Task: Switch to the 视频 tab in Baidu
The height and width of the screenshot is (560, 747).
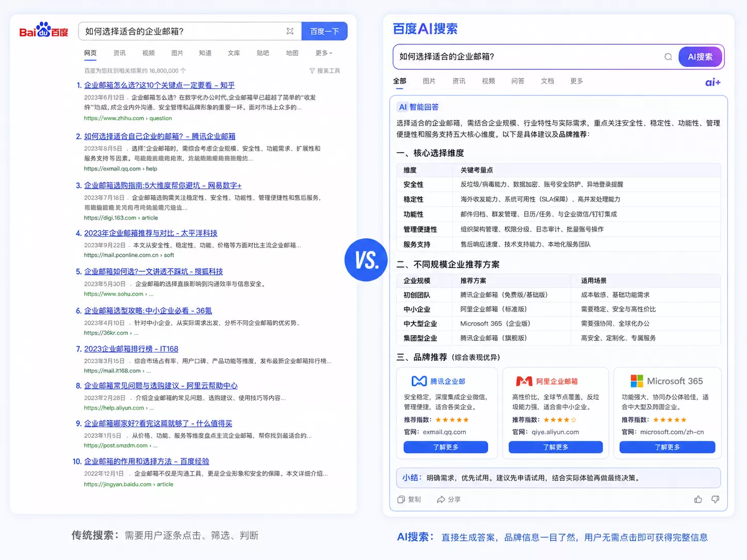Action: point(148,53)
